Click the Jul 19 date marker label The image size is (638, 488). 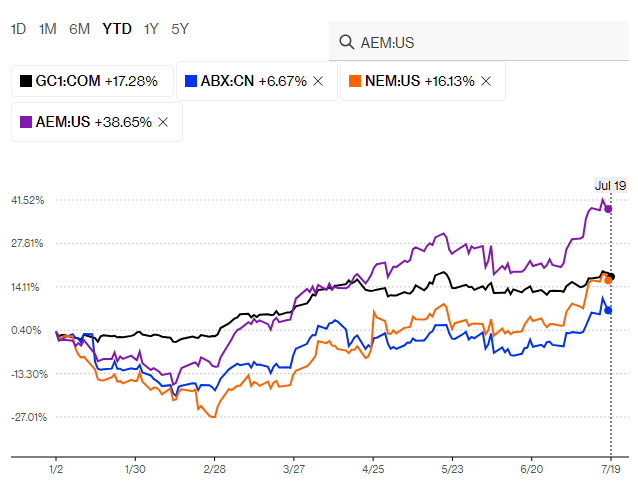pyautogui.click(x=610, y=185)
